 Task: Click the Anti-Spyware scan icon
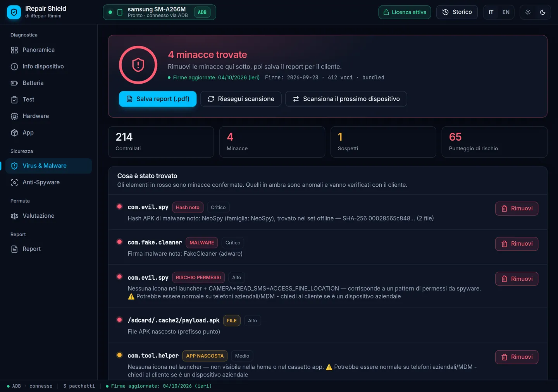14,182
